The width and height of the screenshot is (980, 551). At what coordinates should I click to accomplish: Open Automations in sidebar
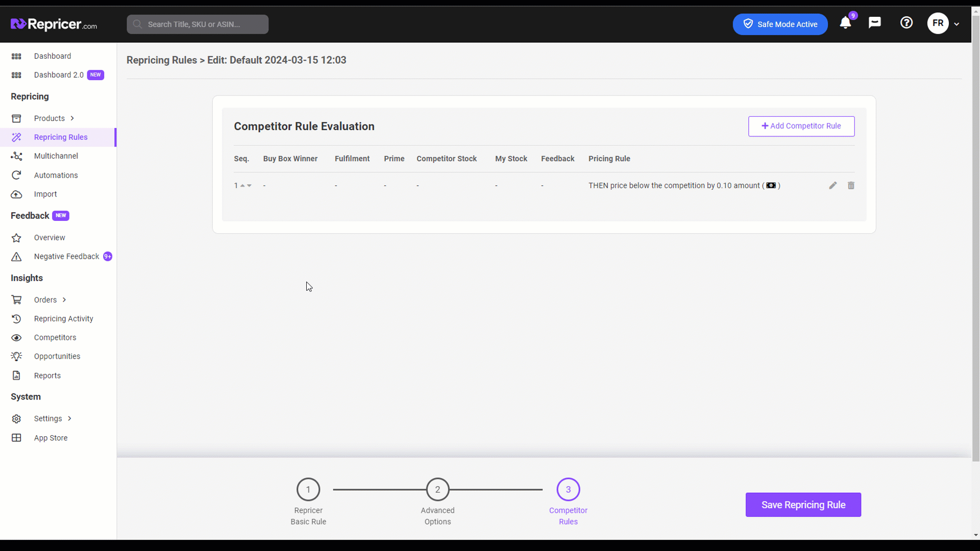click(56, 175)
